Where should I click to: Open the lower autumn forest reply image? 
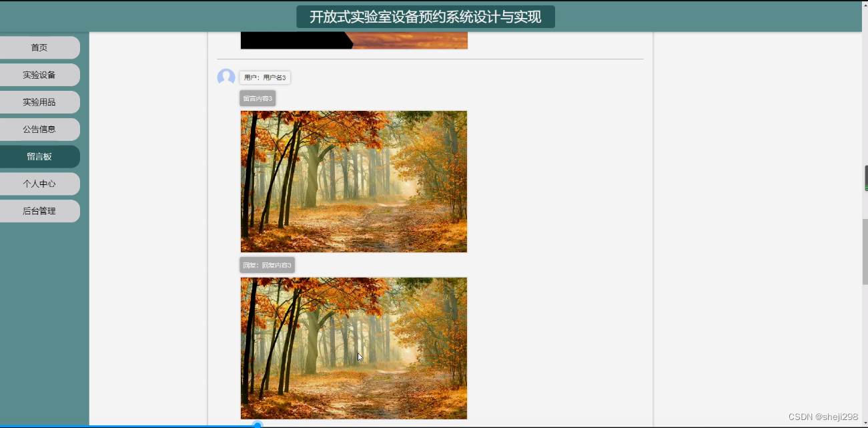(354, 349)
